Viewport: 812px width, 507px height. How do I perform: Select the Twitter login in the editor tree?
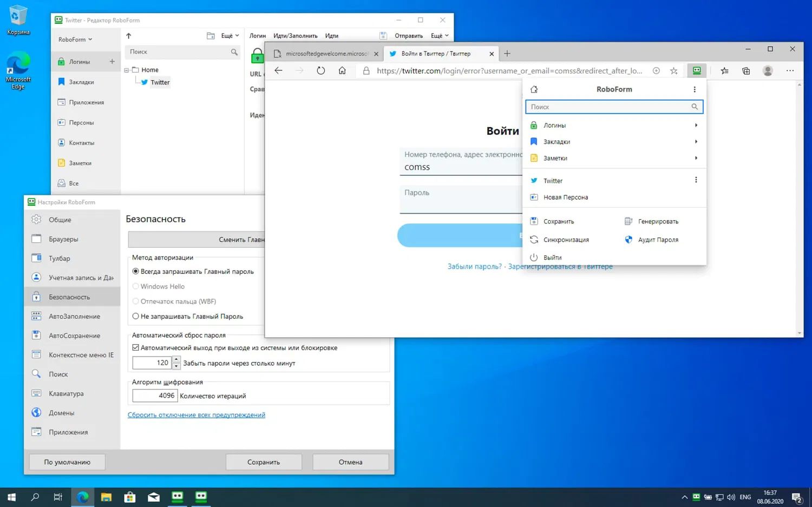pos(160,82)
